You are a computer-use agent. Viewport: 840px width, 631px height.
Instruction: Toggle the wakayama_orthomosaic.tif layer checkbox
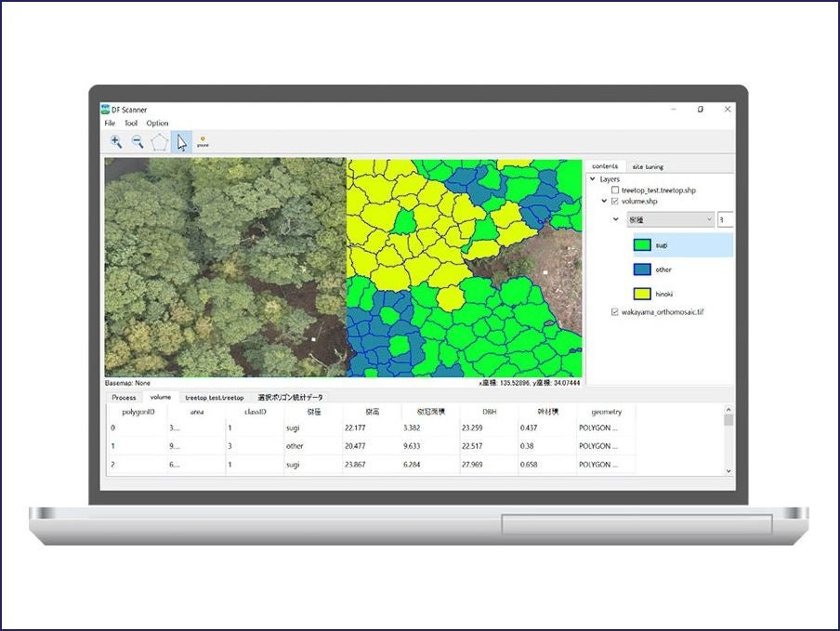615,311
